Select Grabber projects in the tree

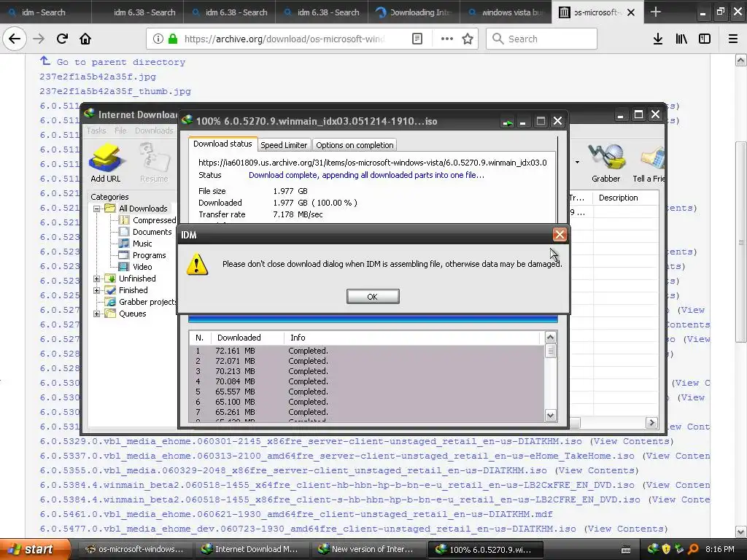[147, 302]
